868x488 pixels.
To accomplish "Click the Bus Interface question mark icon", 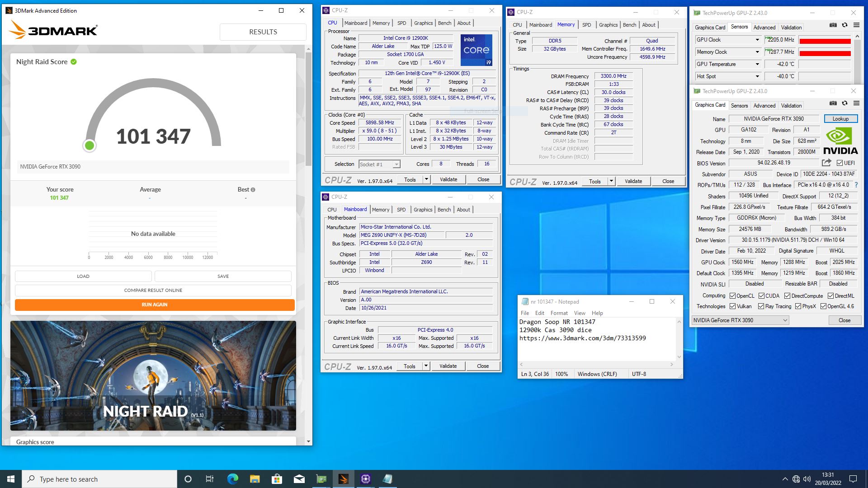I will coord(856,185).
